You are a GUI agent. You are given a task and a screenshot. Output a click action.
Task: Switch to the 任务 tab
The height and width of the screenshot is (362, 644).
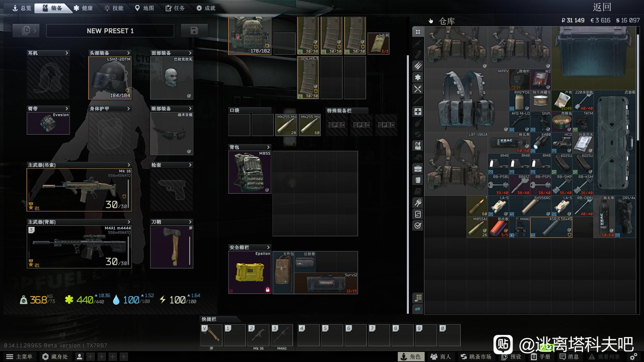175,8
